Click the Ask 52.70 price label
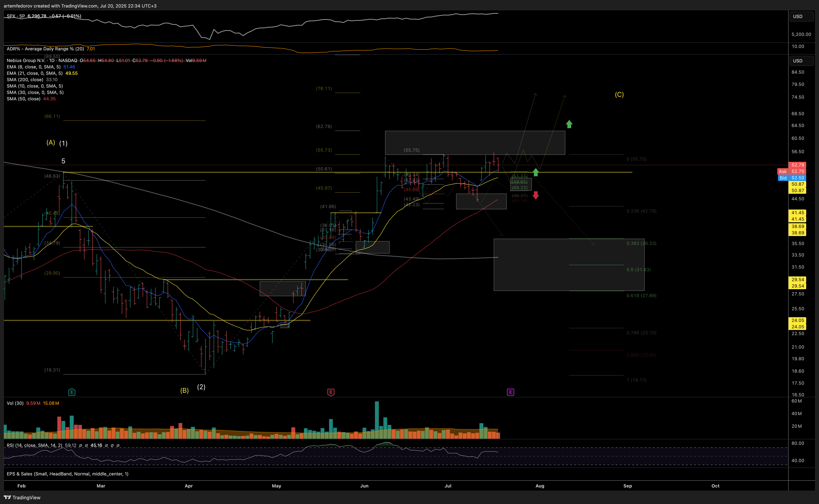Screen dimensions: 819x504 (792, 171)
